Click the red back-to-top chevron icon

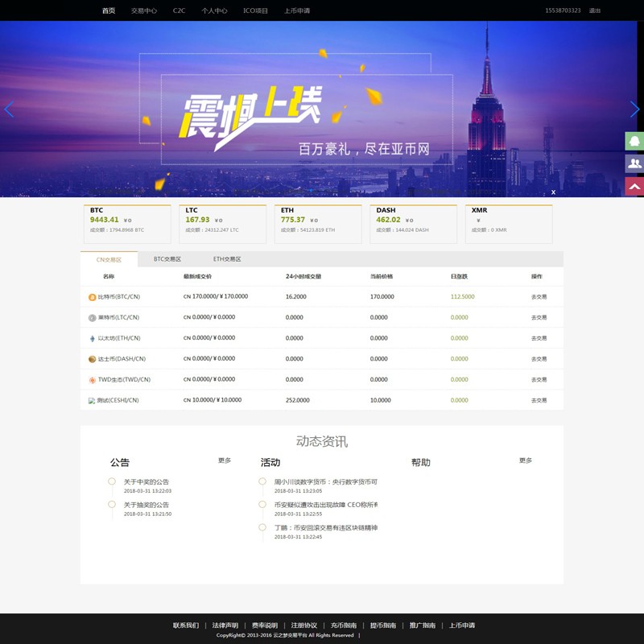tap(633, 186)
